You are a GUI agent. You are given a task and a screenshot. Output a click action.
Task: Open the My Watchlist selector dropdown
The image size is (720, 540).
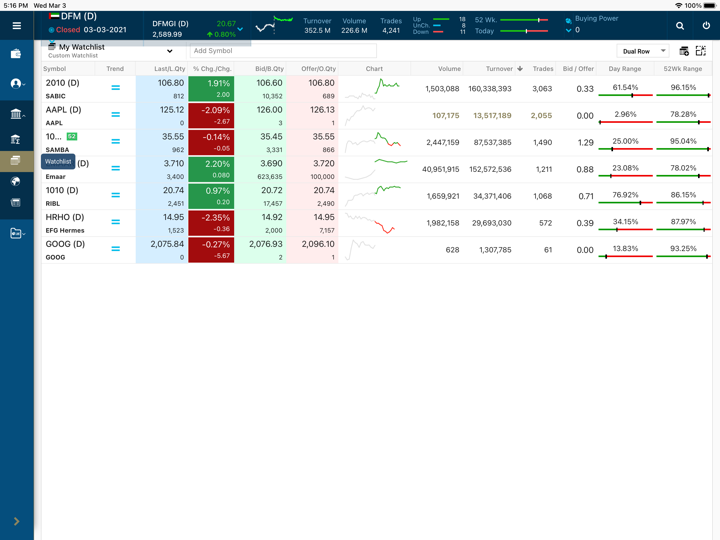coord(169,51)
